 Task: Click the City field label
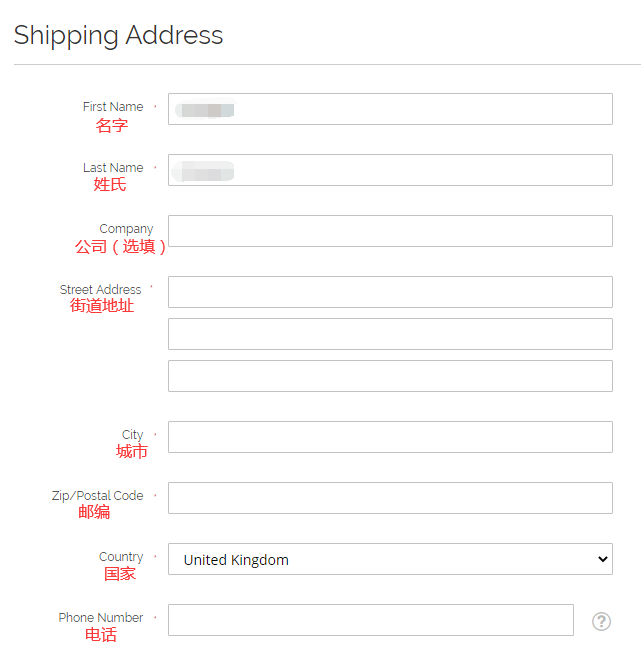[133, 435]
